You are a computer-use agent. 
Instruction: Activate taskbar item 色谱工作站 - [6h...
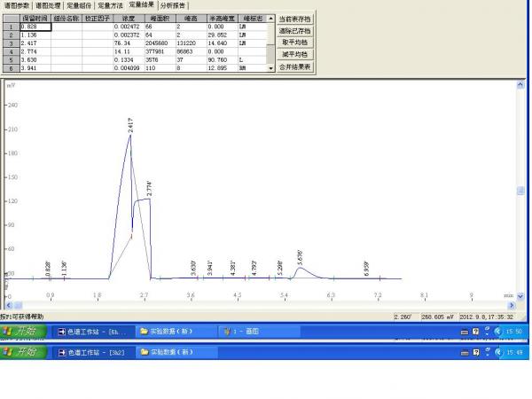tap(92, 332)
